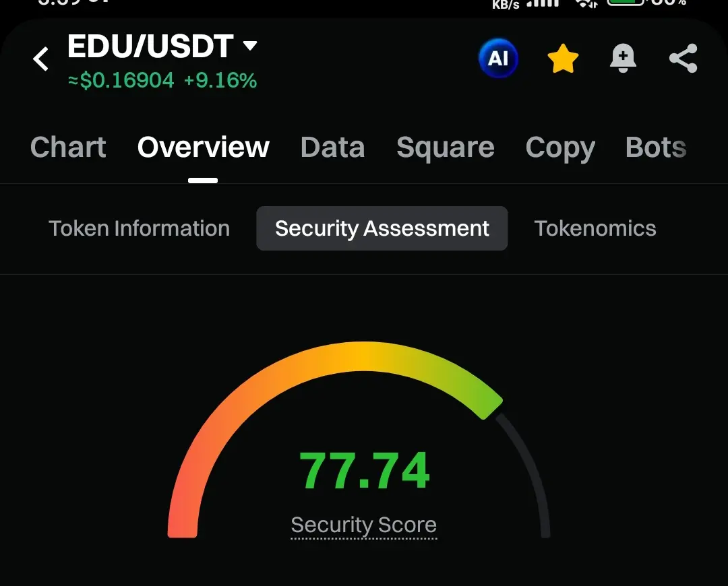
Task: Tap the battery indicator in status bar
Action: pyautogui.click(x=626, y=2)
